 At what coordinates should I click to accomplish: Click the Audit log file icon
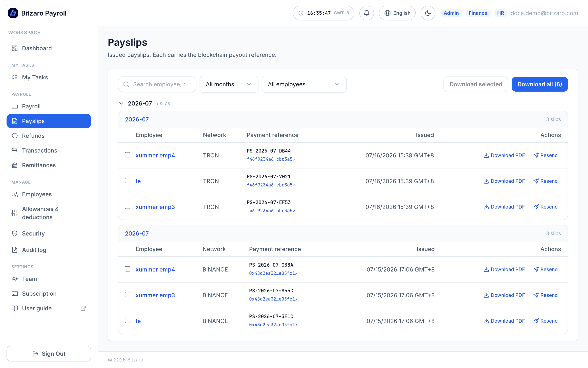point(14,250)
